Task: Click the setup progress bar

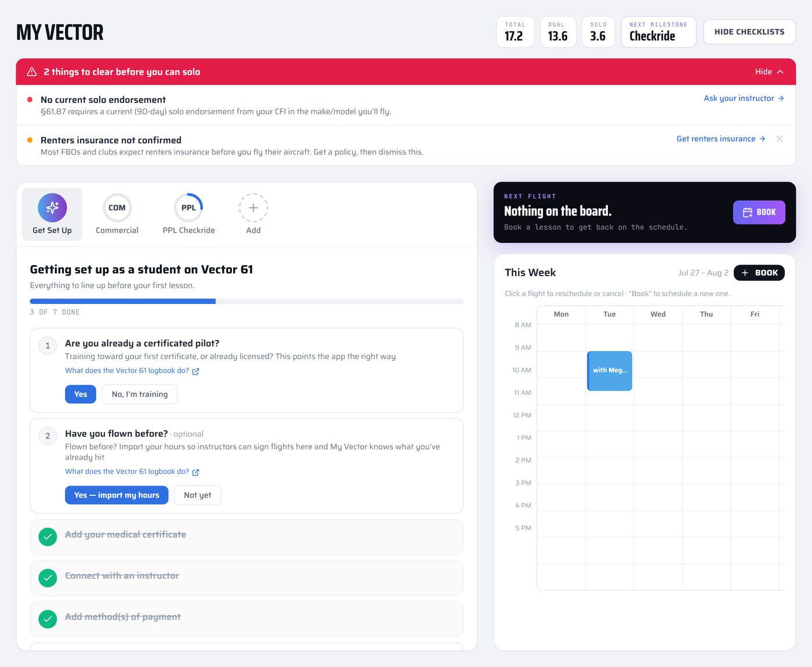Action: pos(246,302)
